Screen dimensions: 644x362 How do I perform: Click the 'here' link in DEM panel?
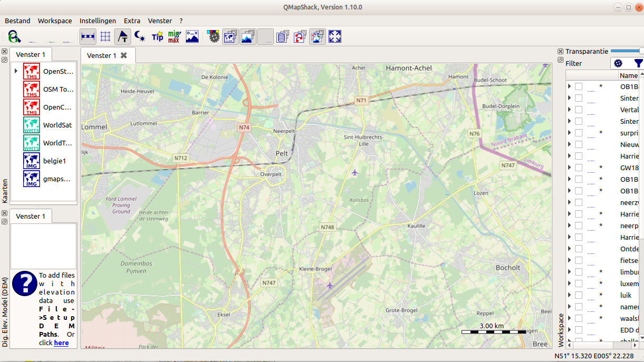pyautogui.click(x=61, y=343)
